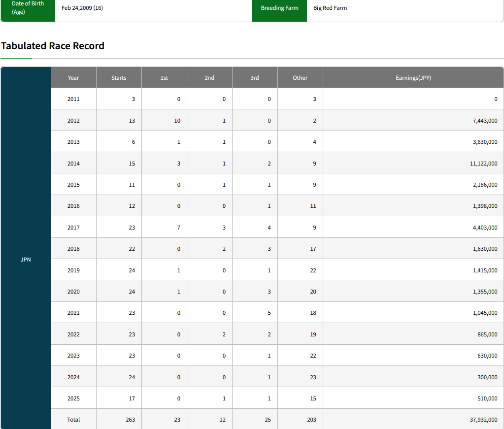Select the 1st column header
The image size is (504, 429).
[x=164, y=78]
